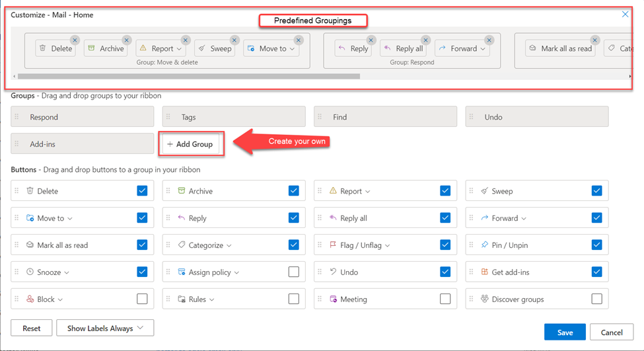Select the Get add-ins icon
Screen dimensions: 644x351
pyautogui.click(x=485, y=272)
